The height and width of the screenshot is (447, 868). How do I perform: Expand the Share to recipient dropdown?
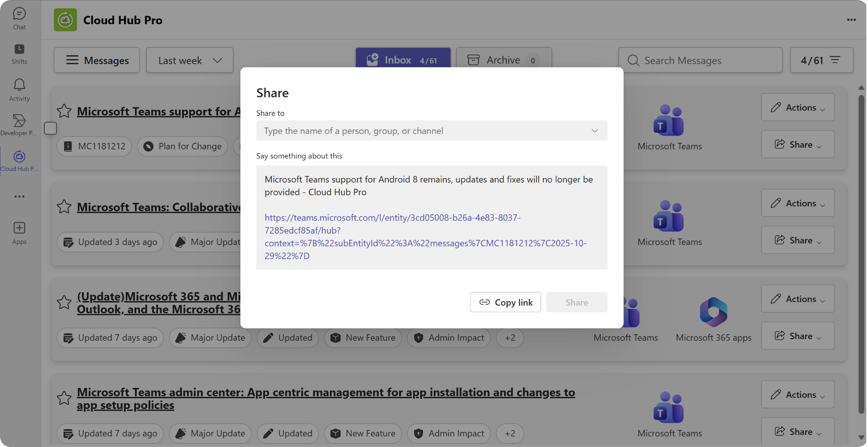595,131
